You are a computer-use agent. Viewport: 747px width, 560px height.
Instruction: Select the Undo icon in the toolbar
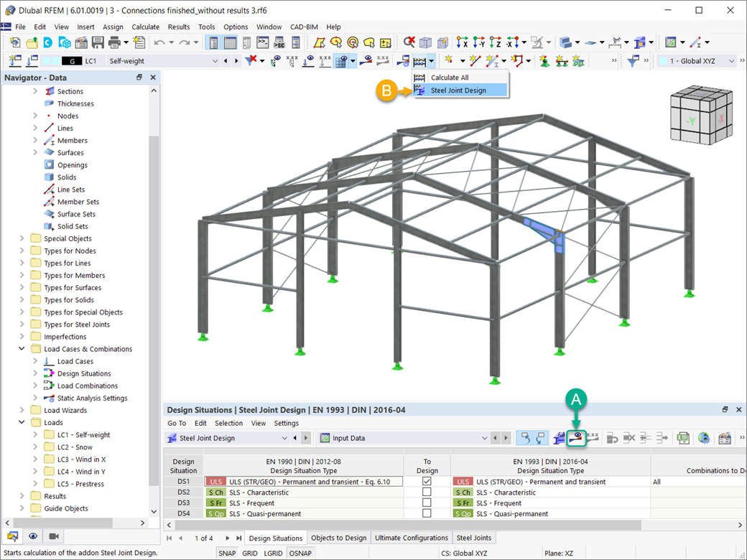pos(161,42)
